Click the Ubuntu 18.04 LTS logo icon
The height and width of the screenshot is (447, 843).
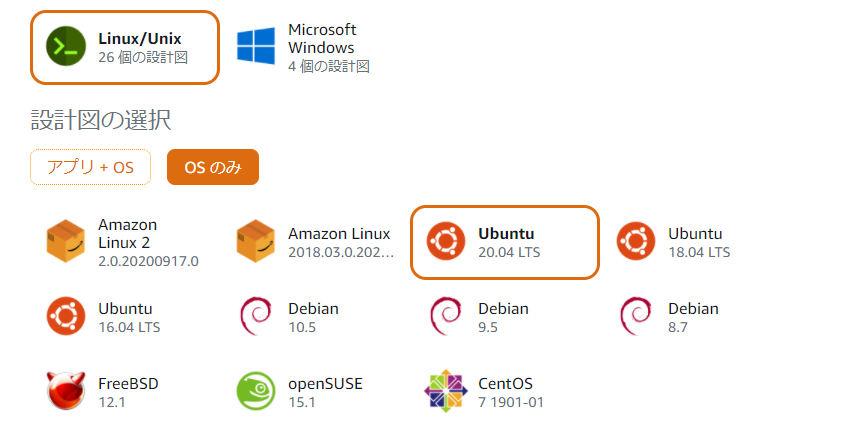636,241
